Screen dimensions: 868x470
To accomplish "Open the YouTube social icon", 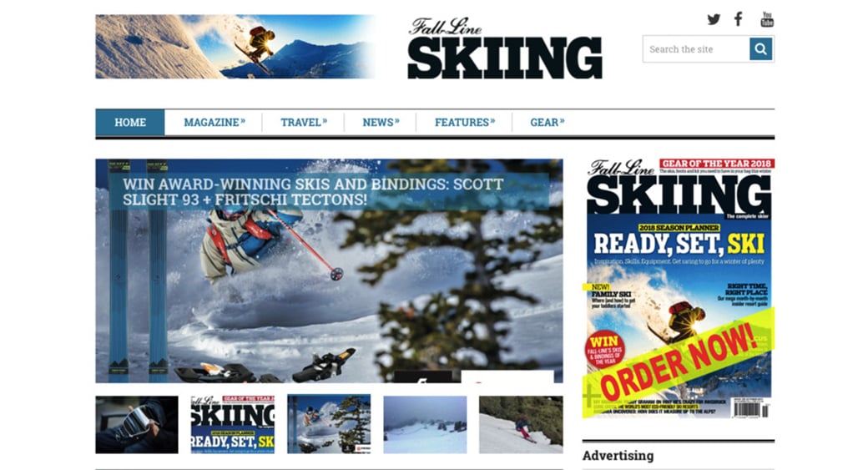I will 767,19.
